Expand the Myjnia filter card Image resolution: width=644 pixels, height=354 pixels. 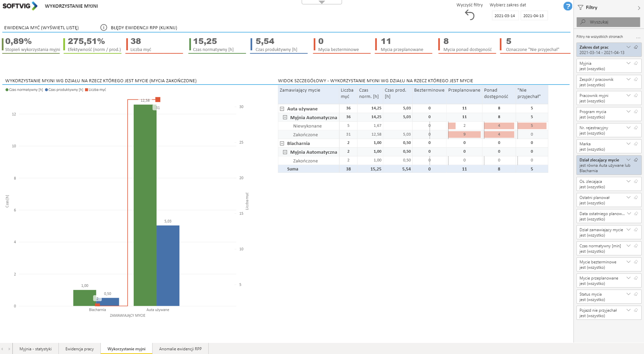628,63
